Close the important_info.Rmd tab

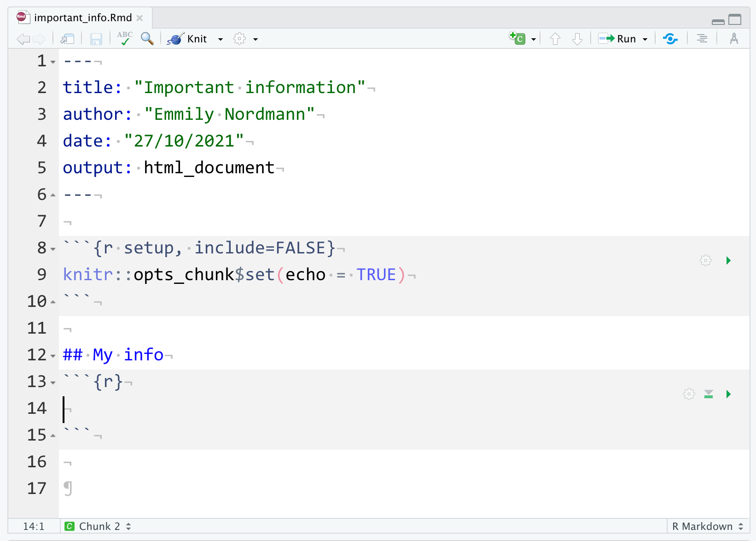pyautogui.click(x=140, y=18)
